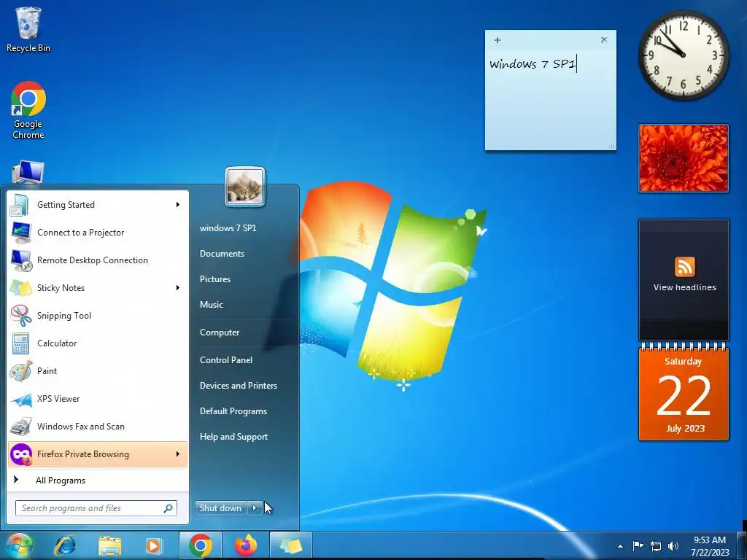The height and width of the screenshot is (560, 747).
Task: Open Control Panel from Start menu
Action: 226,360
